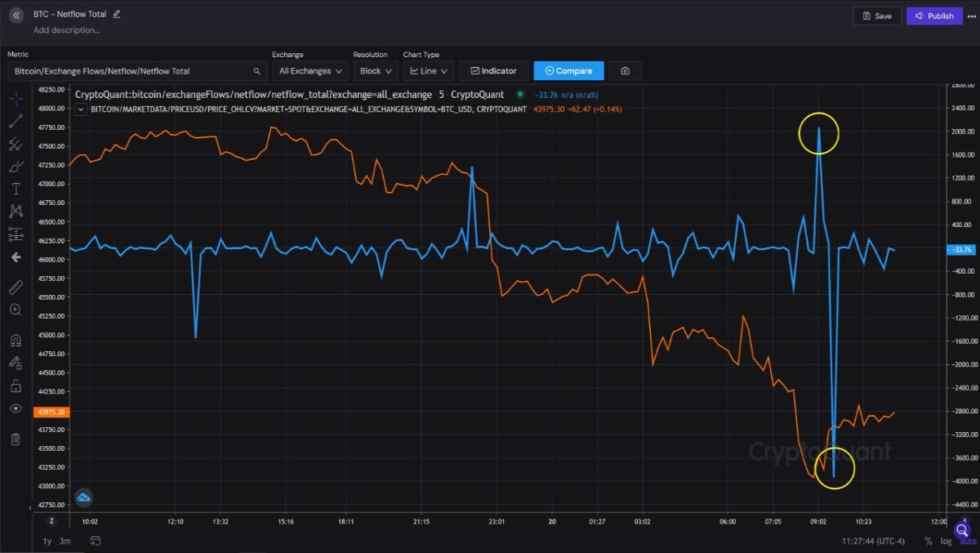Click the trash remove drawings icon
The width and height of the screenshot is (980, 553).
tap(16, 439)
